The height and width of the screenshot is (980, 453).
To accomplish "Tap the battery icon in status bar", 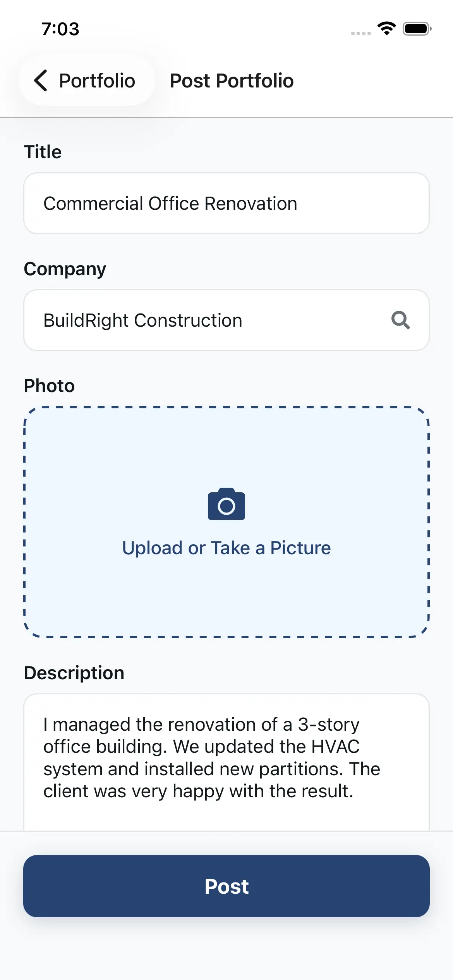I will pos(417,29).
